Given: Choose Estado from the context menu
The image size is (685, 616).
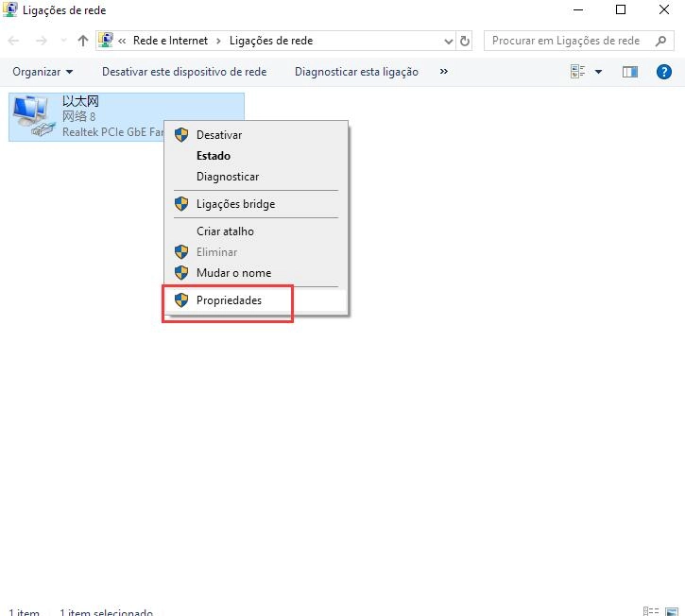Looking at the screenshot, I should click(256, 156).
